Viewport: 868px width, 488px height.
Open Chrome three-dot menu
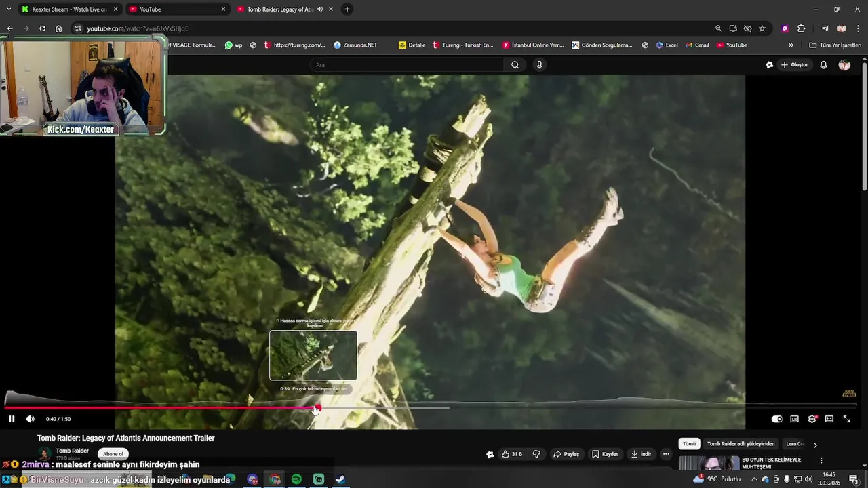[858, 28]
